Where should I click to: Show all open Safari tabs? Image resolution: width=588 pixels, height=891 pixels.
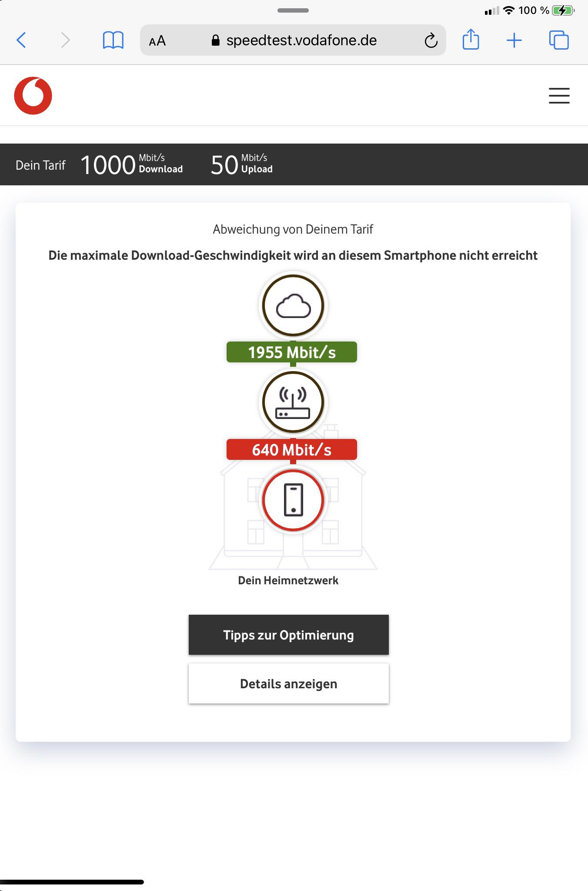(x=558, y=40)
